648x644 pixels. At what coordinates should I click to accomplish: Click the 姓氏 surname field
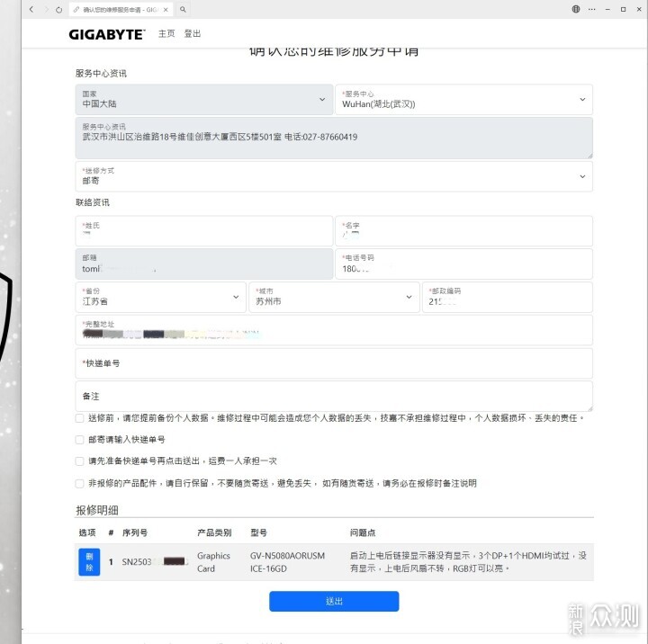tap(204, 230)
